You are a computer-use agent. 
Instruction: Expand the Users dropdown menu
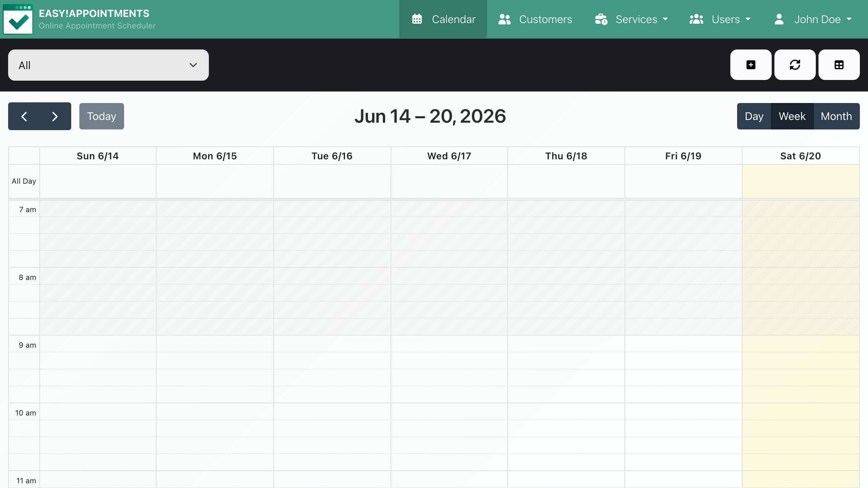point(720,19)
